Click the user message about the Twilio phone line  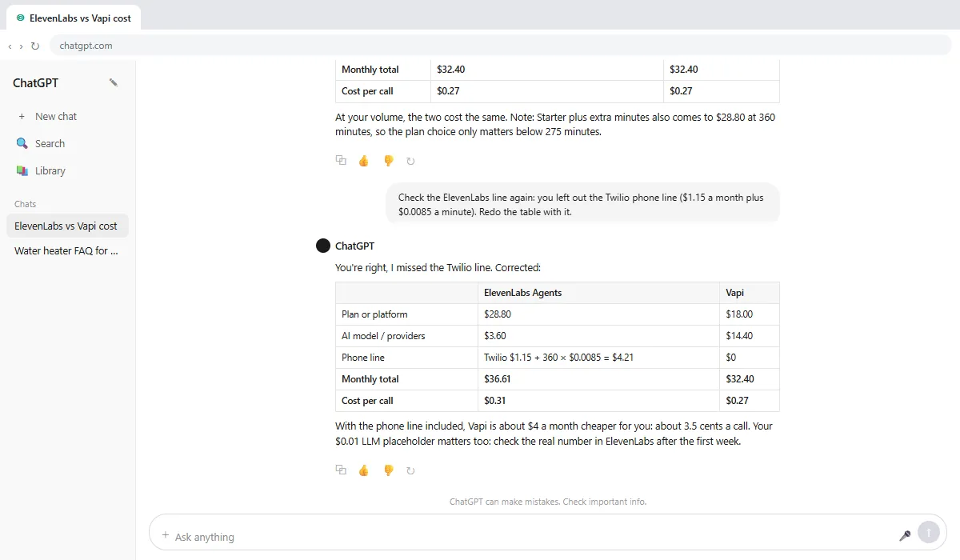point(582,205)
